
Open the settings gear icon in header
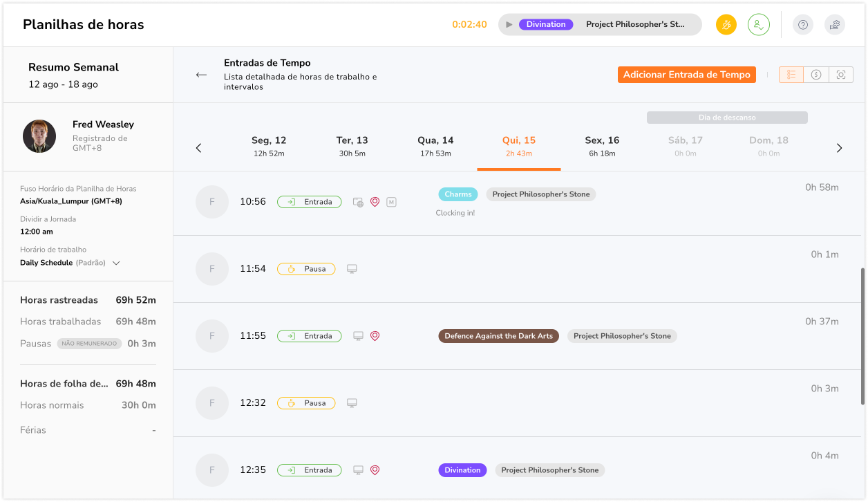[835, 25]
